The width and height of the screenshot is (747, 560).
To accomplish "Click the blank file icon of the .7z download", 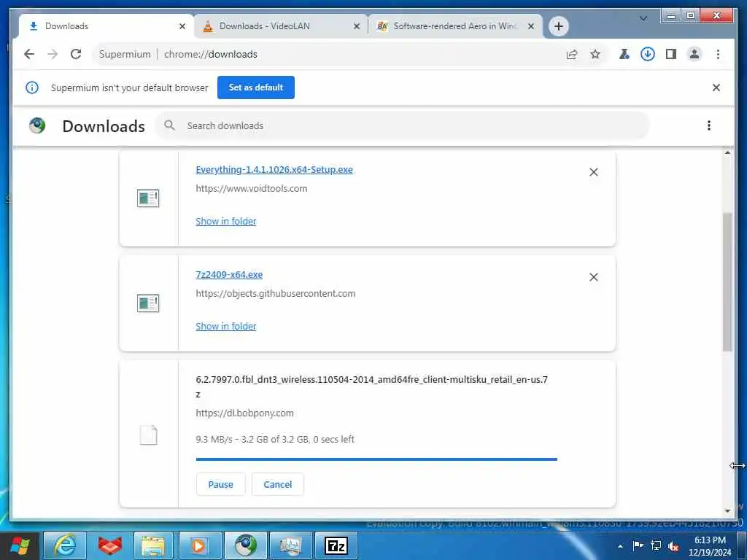I will (x=148, y=435).
